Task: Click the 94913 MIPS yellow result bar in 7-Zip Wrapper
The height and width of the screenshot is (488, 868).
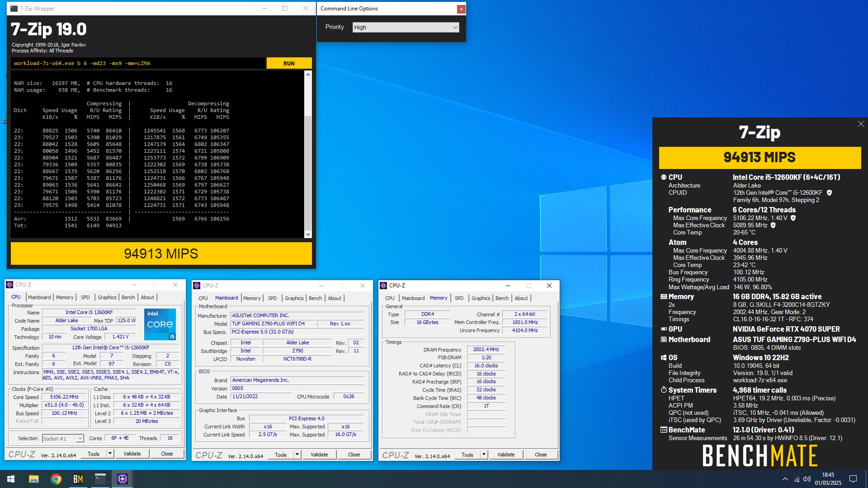Action: click(x=161, y=253)
